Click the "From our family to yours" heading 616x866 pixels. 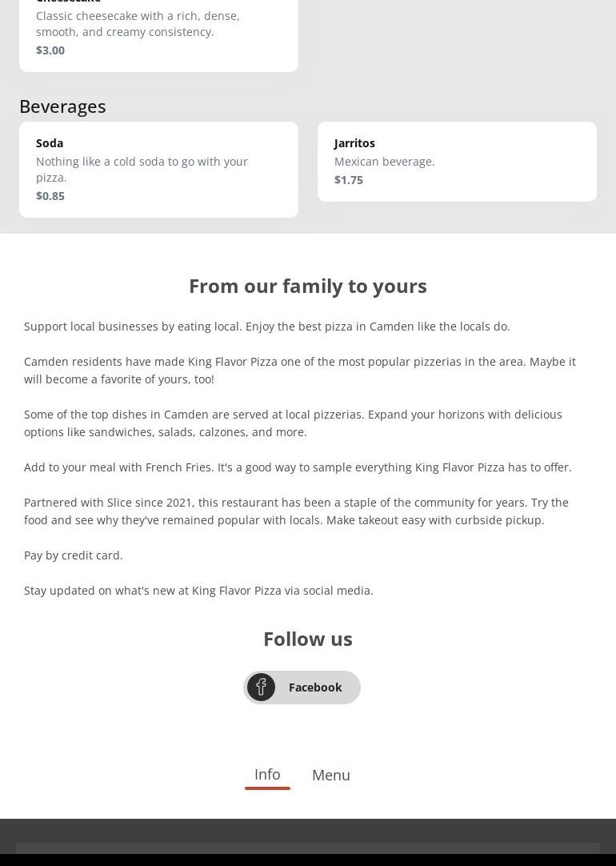(308, 286)
